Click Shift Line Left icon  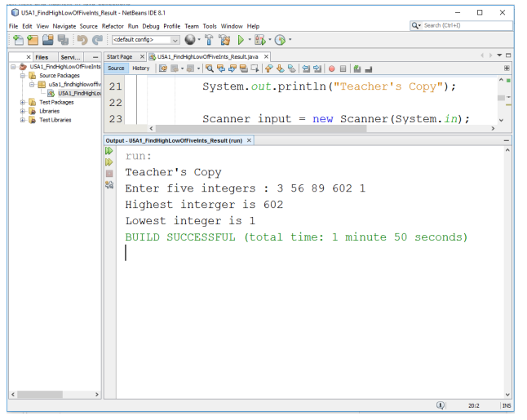[x=306, y=69]
